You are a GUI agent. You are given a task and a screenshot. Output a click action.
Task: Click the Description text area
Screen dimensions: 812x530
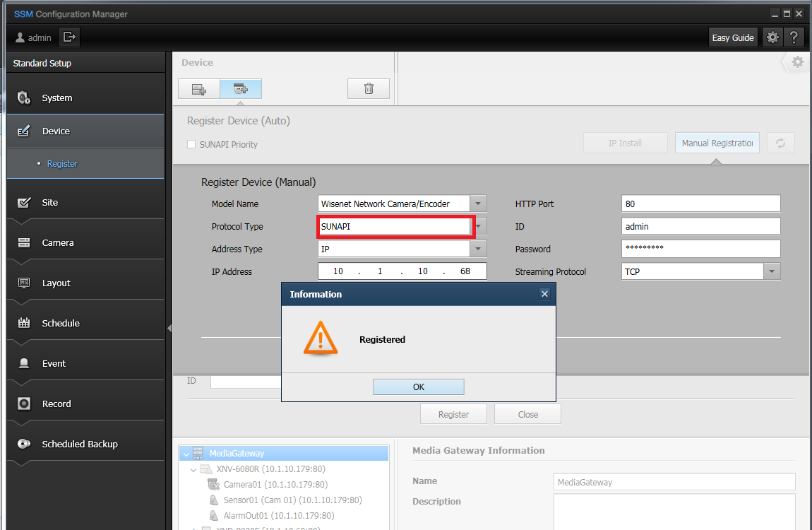click(674, 512)
